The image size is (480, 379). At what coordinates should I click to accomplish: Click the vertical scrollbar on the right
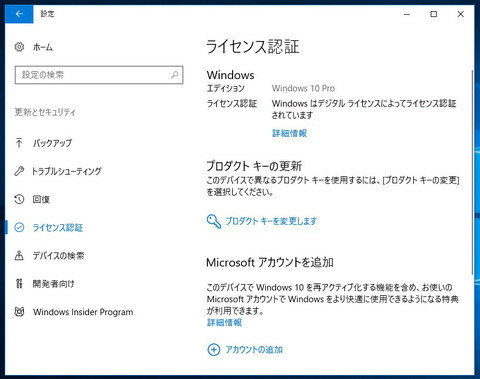[x=472, y=172]
